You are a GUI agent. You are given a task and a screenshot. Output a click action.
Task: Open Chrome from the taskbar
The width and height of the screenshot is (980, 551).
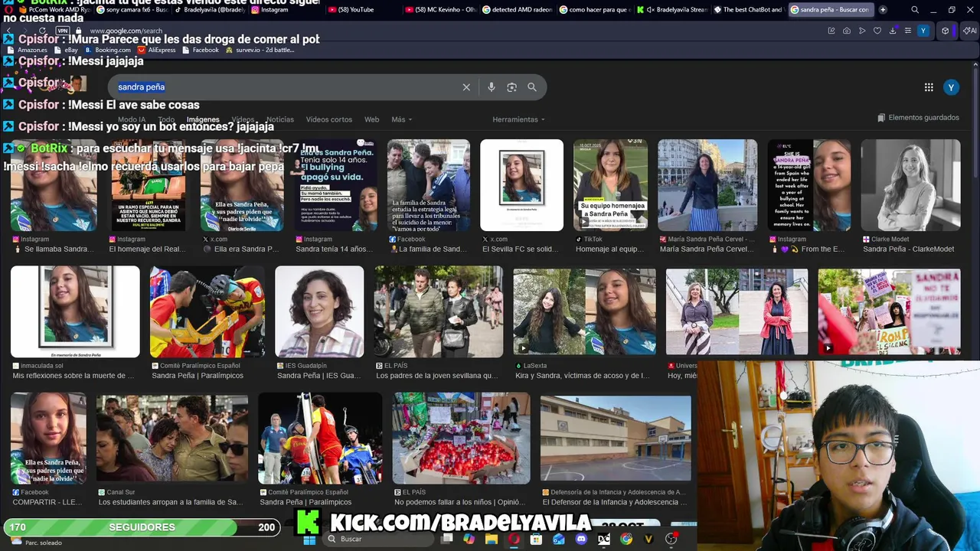click(626, 539)
